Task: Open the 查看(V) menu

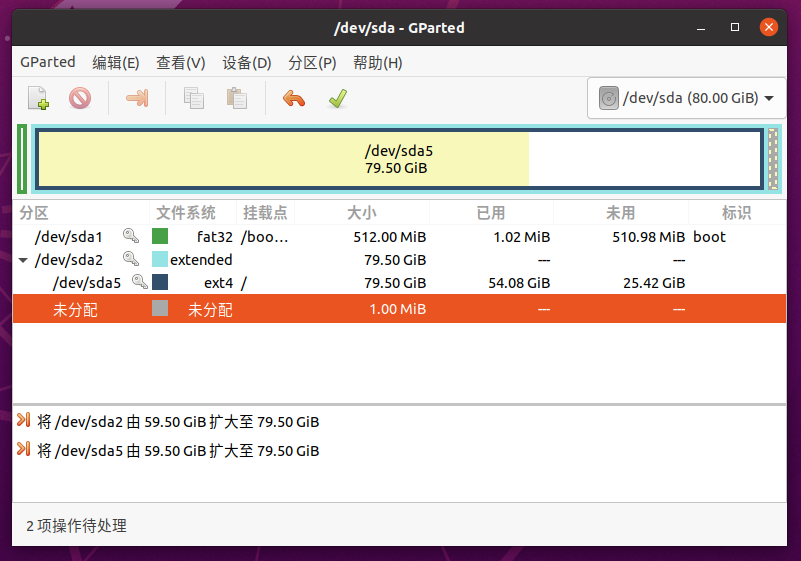Action: pyautogui.click(x=180, y=63)
